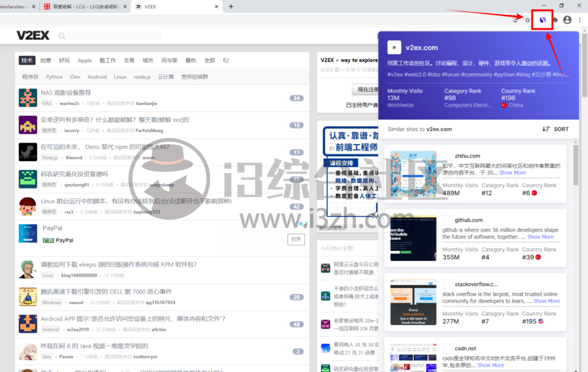Viewport: 588px width, 372px height.
Task: Select the 技术 tab
Action: pos(27,60)
